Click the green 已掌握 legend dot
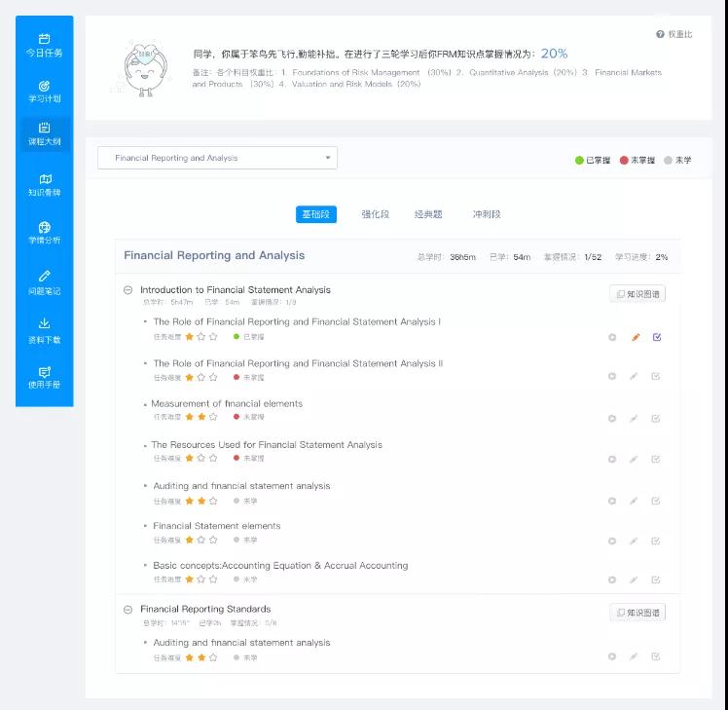 pos(579,161)
